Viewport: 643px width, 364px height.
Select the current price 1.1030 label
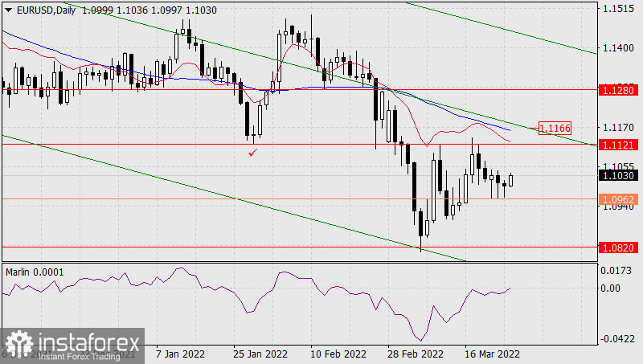620,174
